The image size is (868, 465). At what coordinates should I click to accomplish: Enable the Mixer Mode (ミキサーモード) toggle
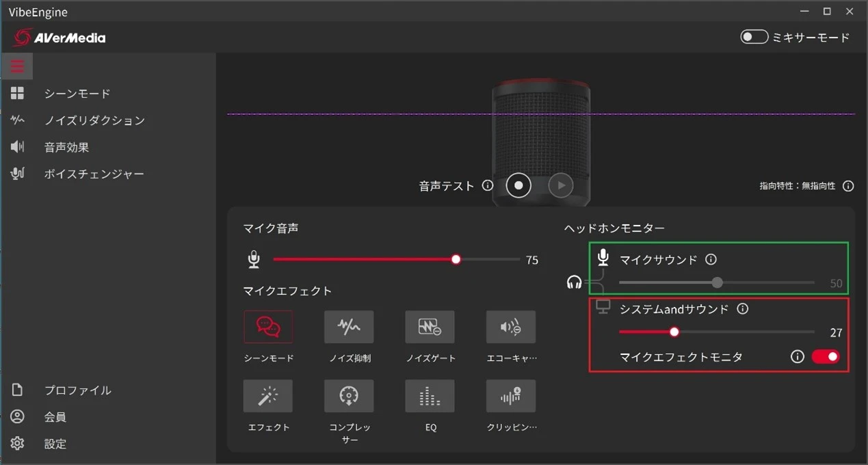(754, 37)
